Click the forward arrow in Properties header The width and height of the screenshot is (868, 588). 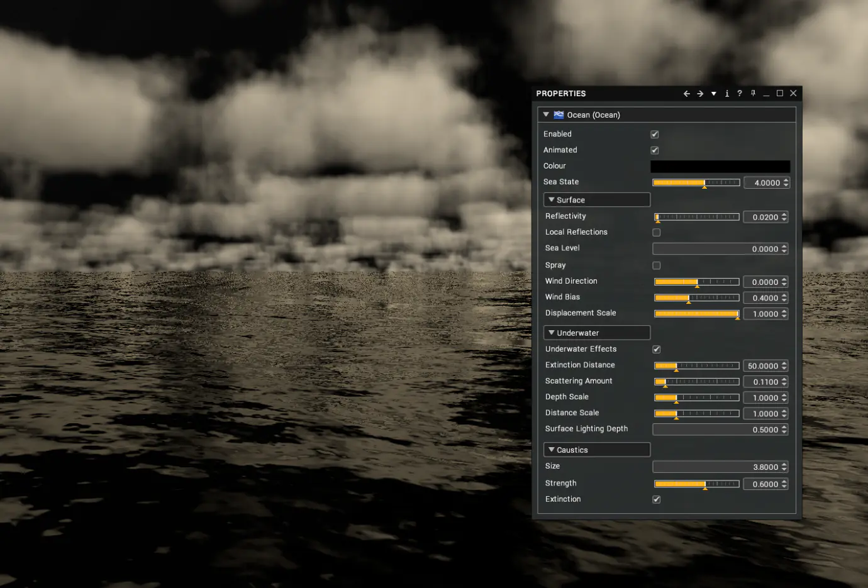click(700, 94)
